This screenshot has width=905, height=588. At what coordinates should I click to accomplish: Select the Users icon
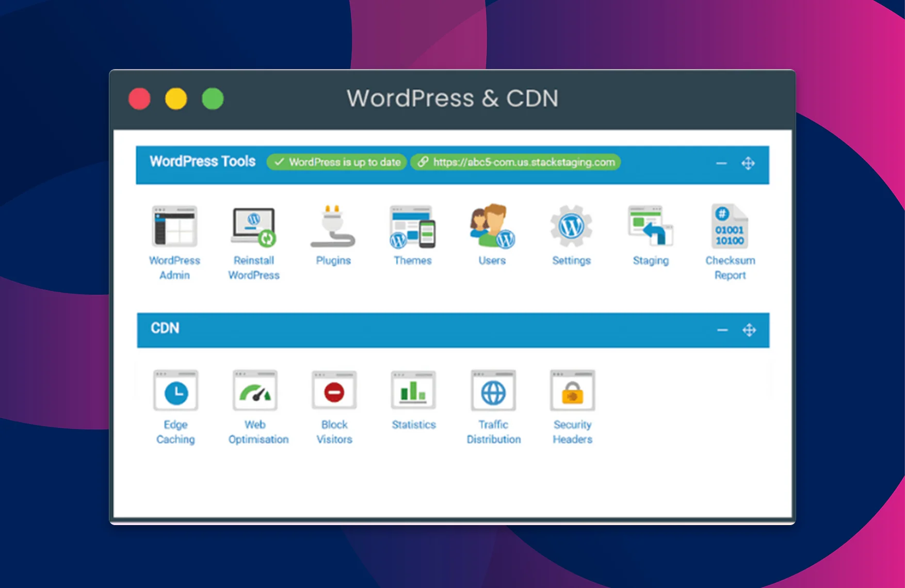pos(492,226)
